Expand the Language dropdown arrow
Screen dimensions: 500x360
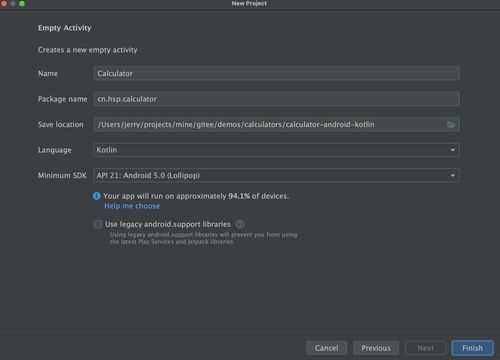pos(453,150)
